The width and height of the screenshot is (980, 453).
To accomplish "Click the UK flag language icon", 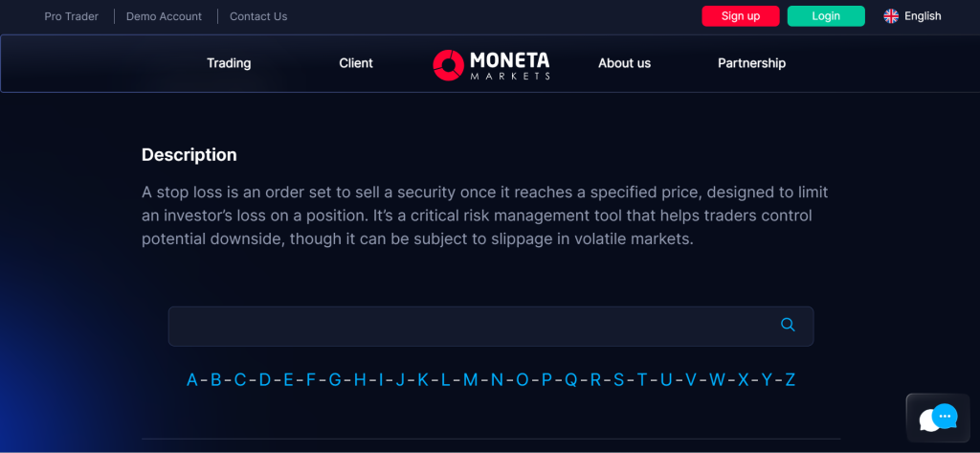I will pyautogui.click(x=891, y=16).
